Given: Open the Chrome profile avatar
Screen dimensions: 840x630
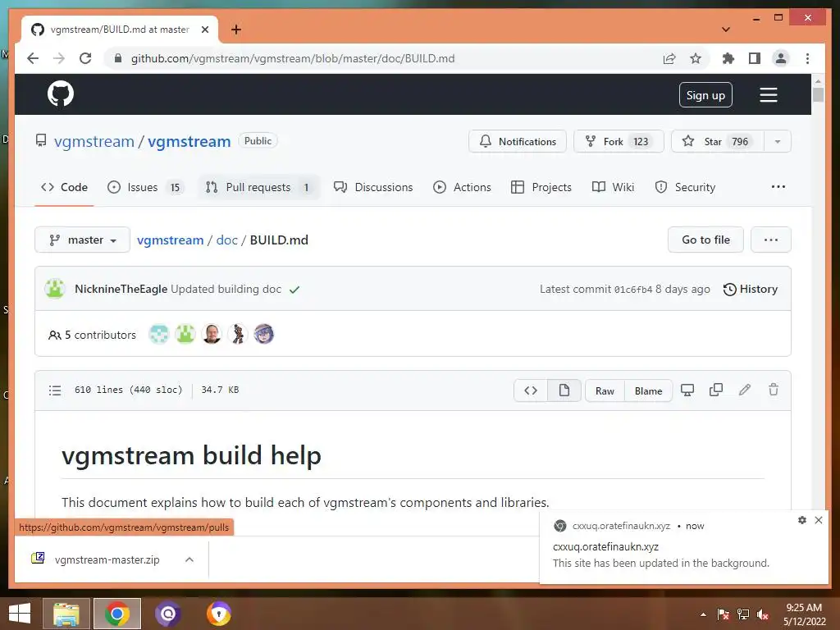Looking at the screenshot, I should (x=781, y=58).
